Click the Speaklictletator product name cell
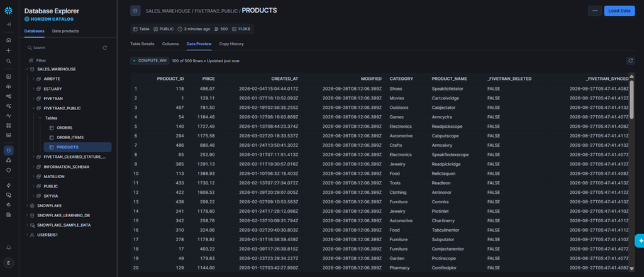 coord(447,88)
